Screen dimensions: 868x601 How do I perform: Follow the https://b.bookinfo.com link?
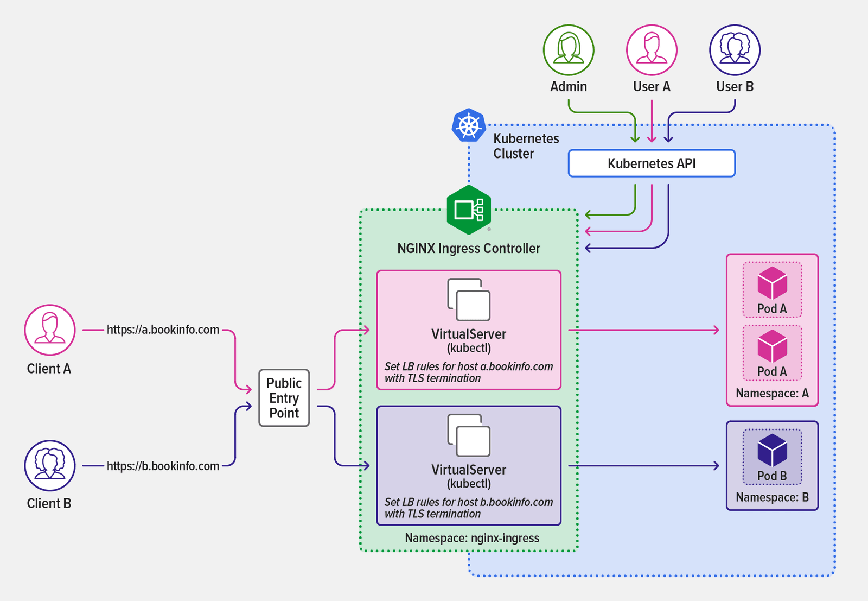[162, 465]
